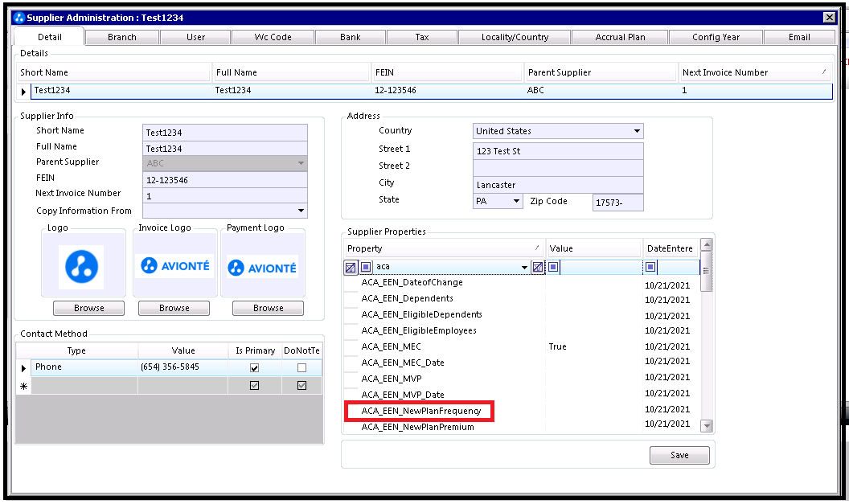This screenshot has width=849, height=504.
Task: Toggle Is Primary checkbox in new contact row
Action: [x=255, y=386]
